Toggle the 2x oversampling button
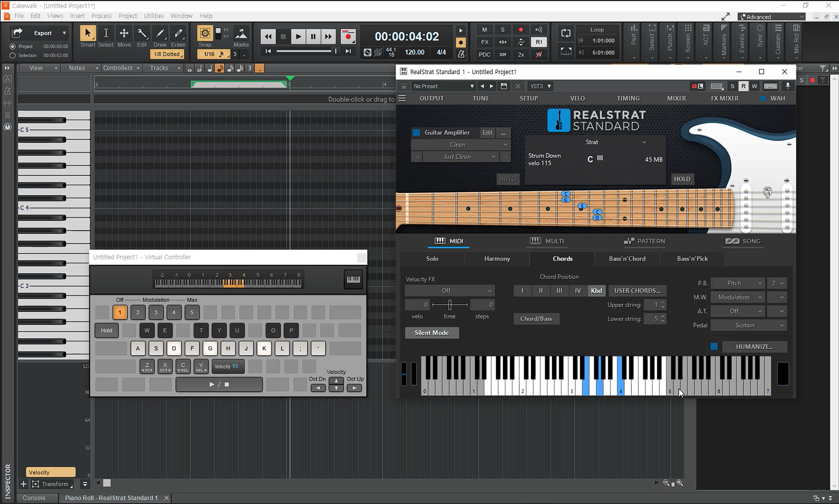839x504 pixels. click(521, 54)
